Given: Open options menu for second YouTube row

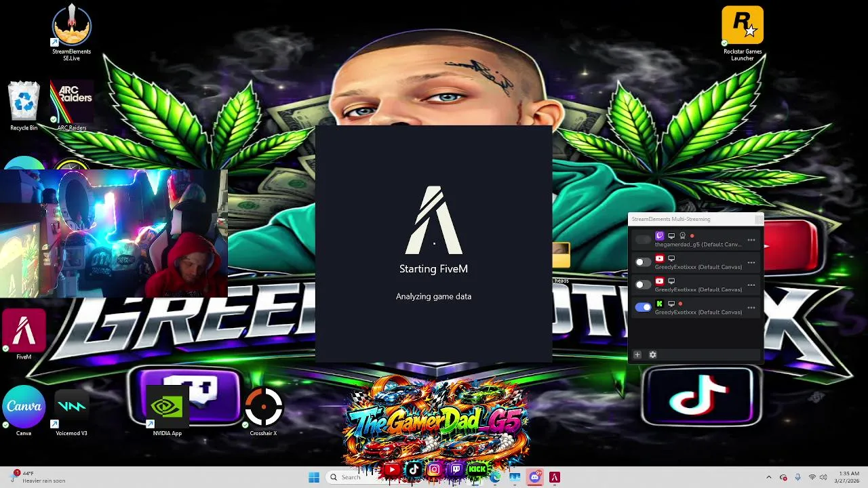Looking at the screenshot, I should point(751,285).
